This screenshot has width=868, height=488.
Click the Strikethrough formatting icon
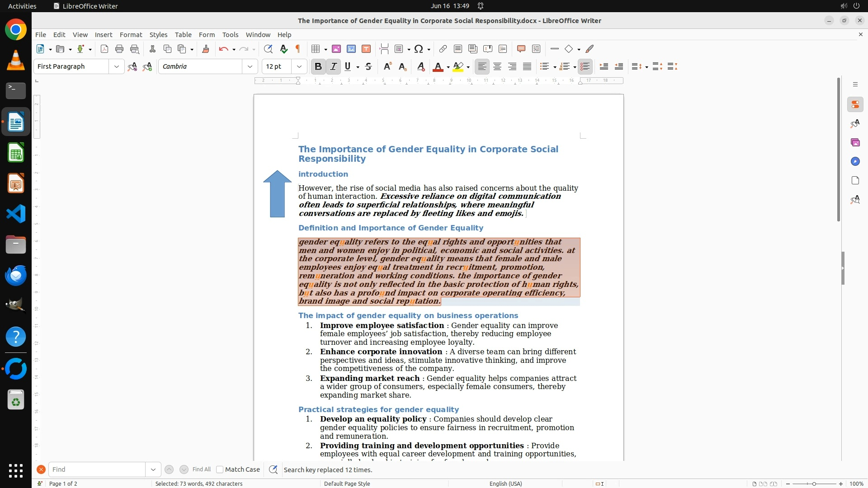click(x=368, y=67)
